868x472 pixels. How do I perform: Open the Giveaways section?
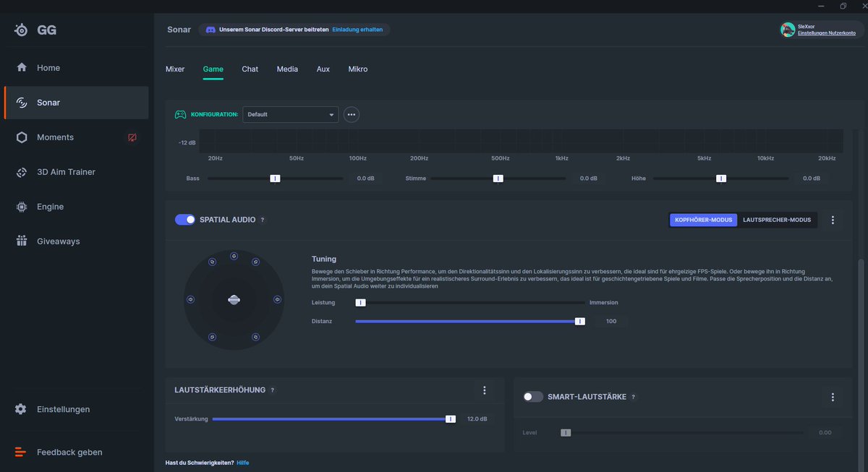pyautogui.click(x=76, y=241)
